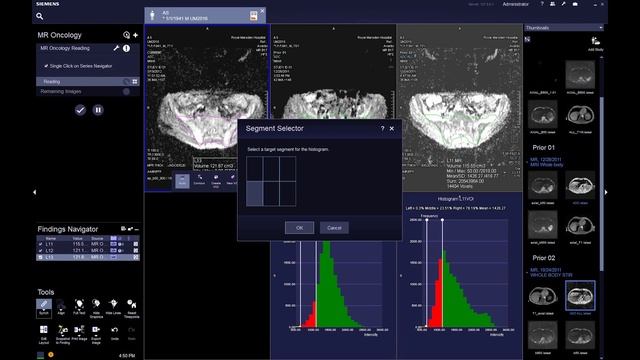The width and height of the screenshot is (640, 360).
Task: Toggle the checkbox for finding L13
Action: [x=40, y=258]
